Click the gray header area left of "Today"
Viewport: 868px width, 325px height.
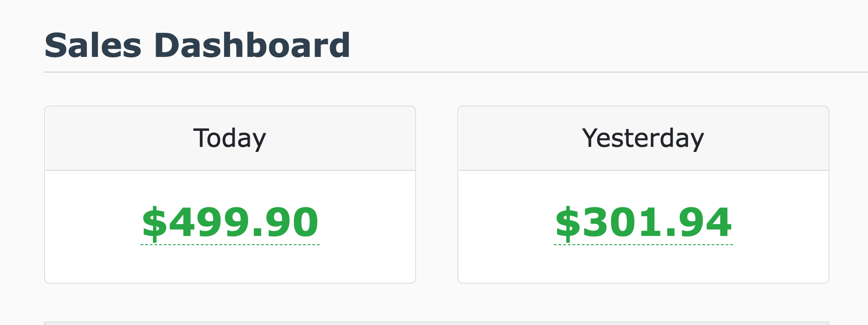click(115, 138)
